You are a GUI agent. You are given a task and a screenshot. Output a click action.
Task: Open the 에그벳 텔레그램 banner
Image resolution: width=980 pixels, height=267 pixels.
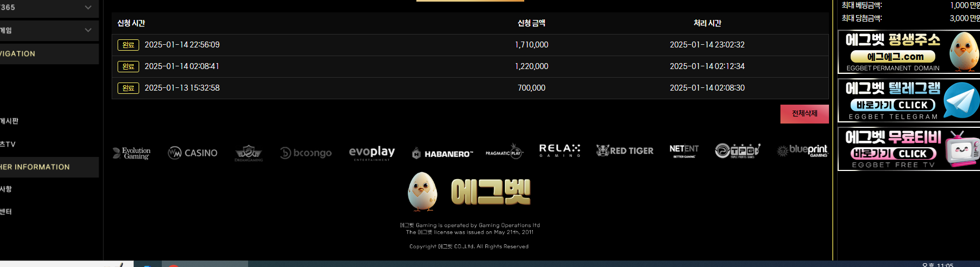click(x=909, y=100)
